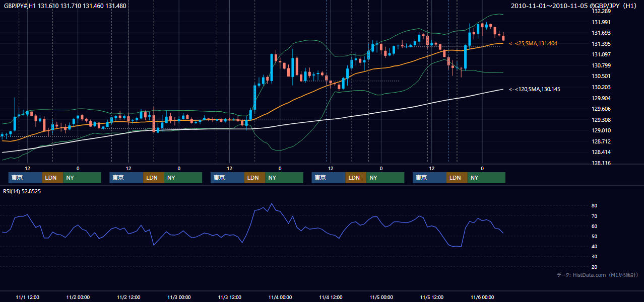
Task: Click the 11/4 00:00 time axis label
Action: (x=280, y=297)
